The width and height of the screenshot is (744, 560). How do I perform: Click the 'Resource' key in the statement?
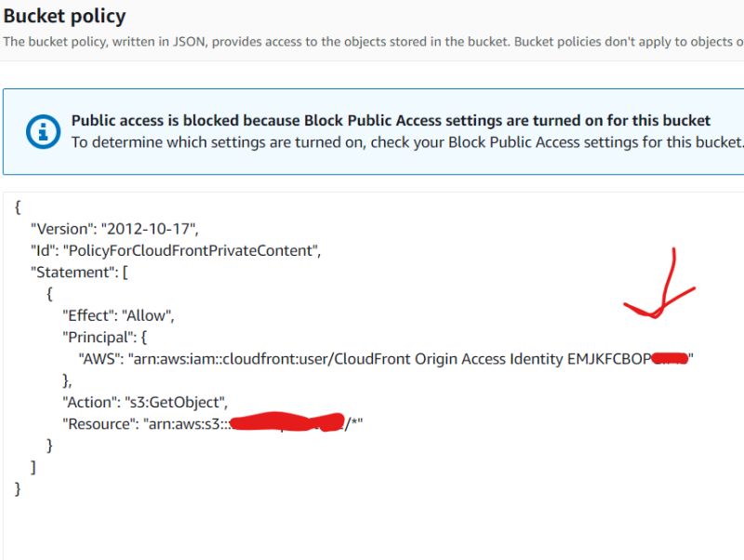click(x=102, y=423)
